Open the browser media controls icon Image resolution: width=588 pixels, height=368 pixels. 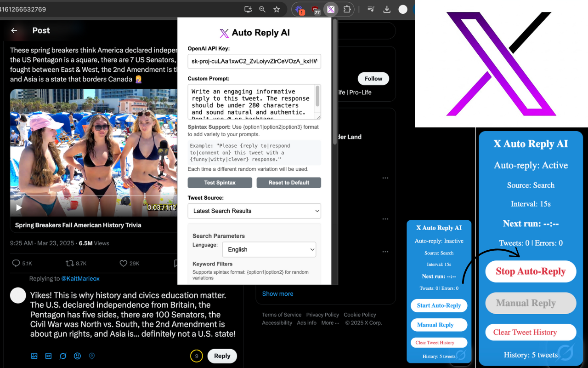pyautogui.click(x=371, y=9)
